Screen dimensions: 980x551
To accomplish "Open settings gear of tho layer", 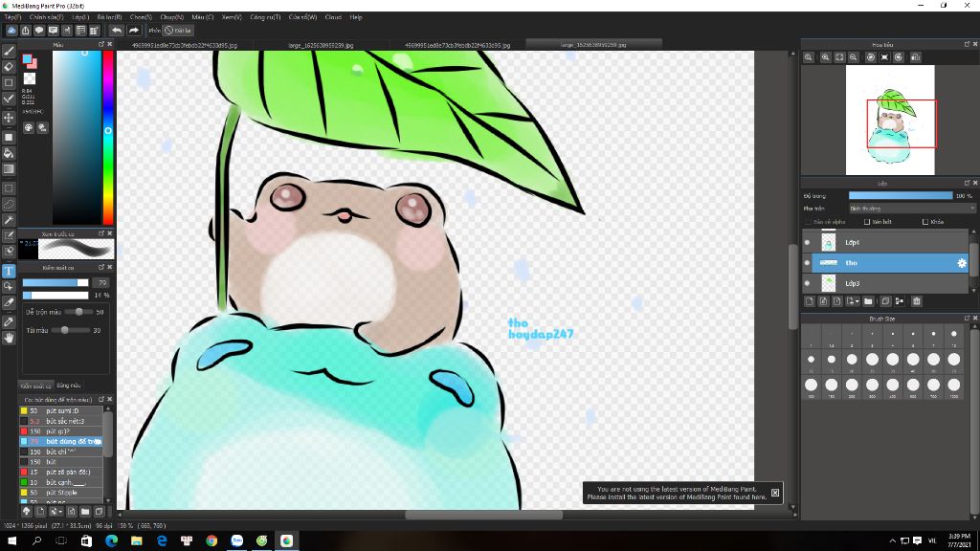I will (x=962, y=263).
